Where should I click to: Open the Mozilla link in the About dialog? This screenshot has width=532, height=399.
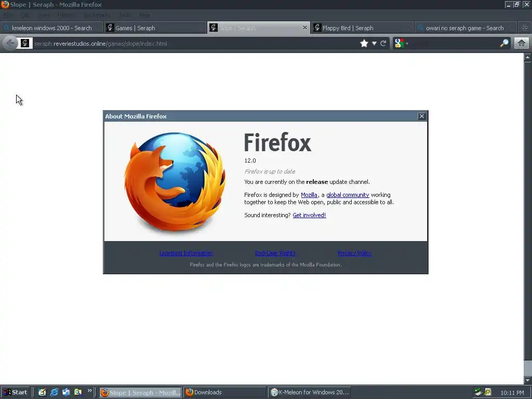coord(309,195)
